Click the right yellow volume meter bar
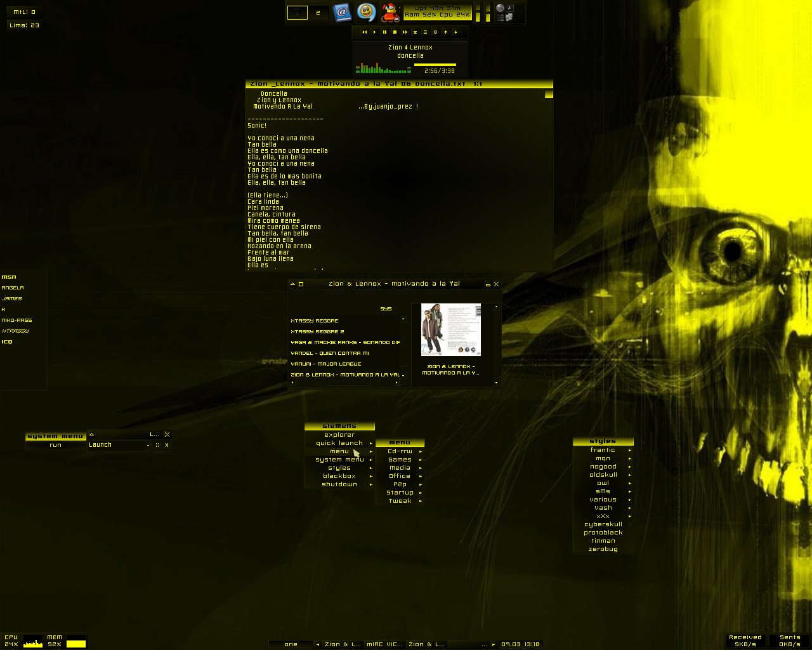 (x=487, y=12)
